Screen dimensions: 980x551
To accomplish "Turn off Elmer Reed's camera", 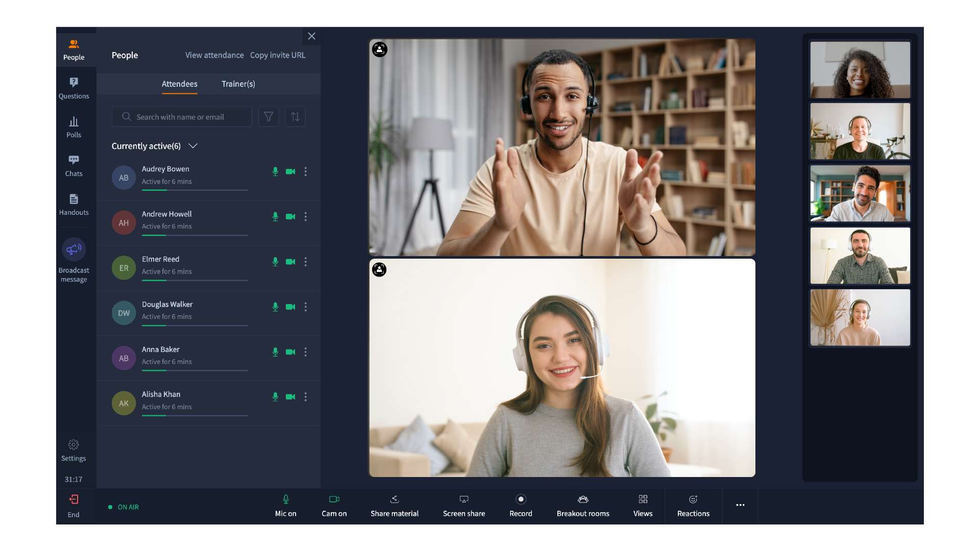I will tap(290, 262).
